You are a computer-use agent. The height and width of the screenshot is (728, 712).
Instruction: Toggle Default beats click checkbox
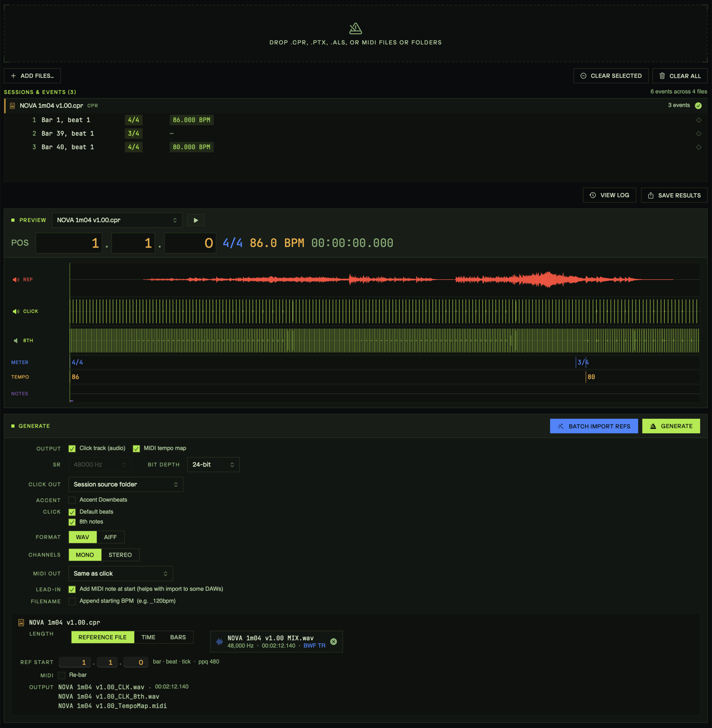[x=72, y=512]
